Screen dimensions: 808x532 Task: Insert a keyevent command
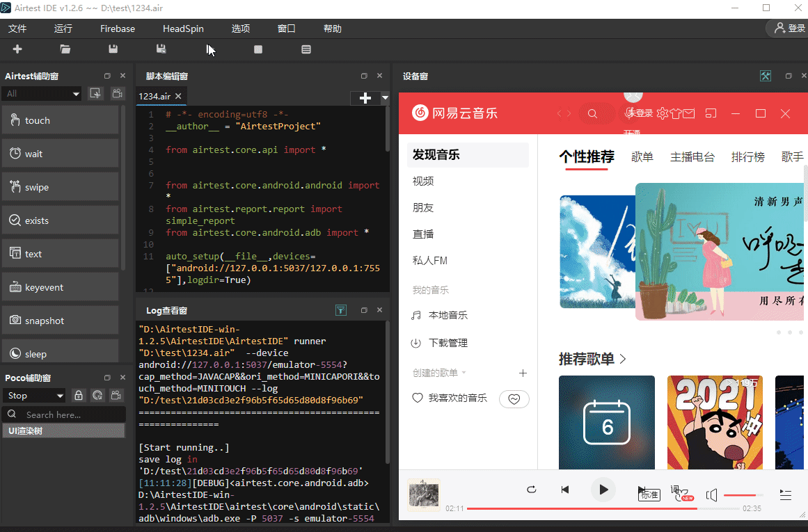61,287
